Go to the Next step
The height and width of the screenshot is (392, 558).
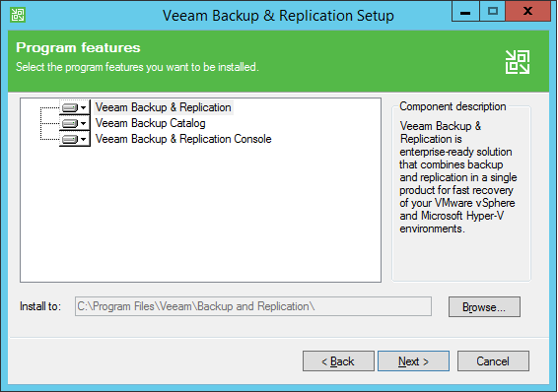point(413,361)
